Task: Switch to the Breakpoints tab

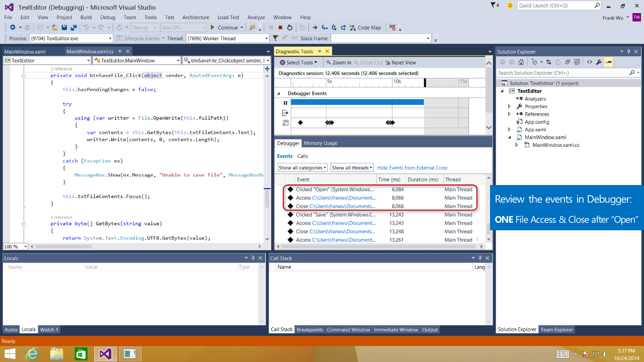Action: coord(310,330)
